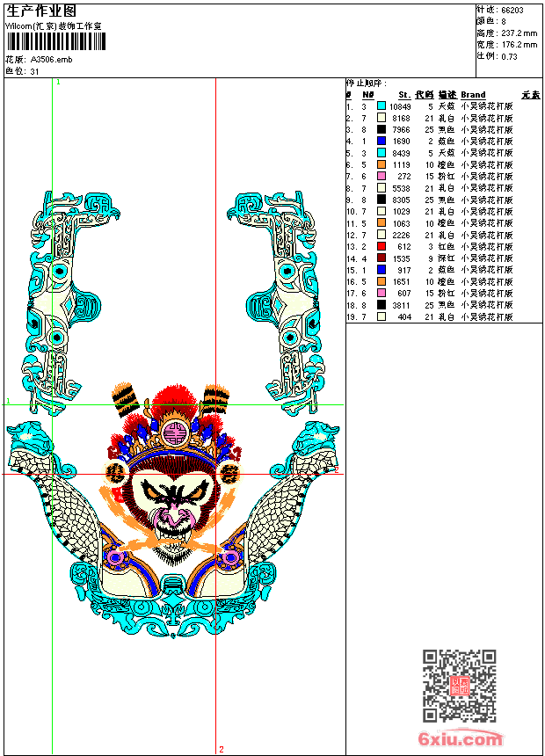This screenshot has height=756, width=545.
Task: Choose the blue swatch beside 1690 stitches
Action: coord(381,141)
